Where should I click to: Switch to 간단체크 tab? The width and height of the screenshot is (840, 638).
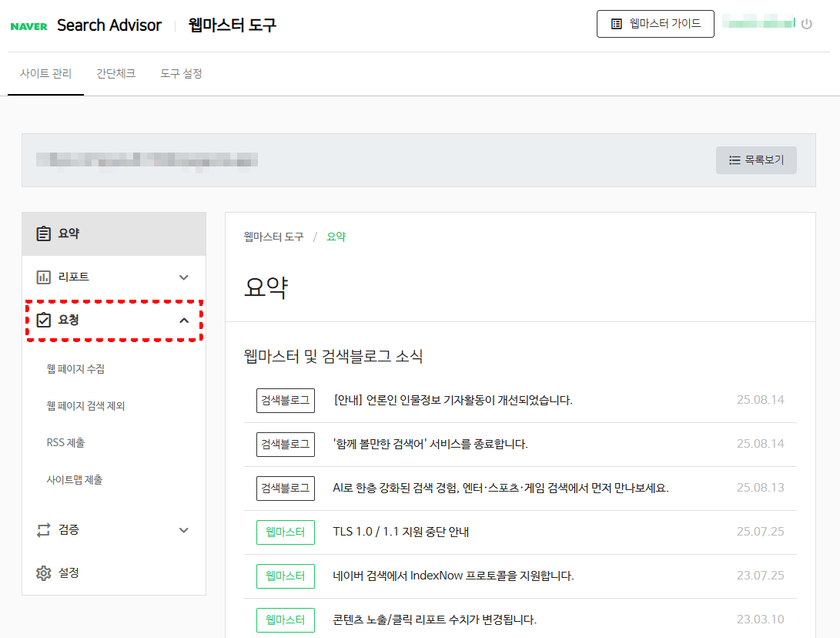115,73
